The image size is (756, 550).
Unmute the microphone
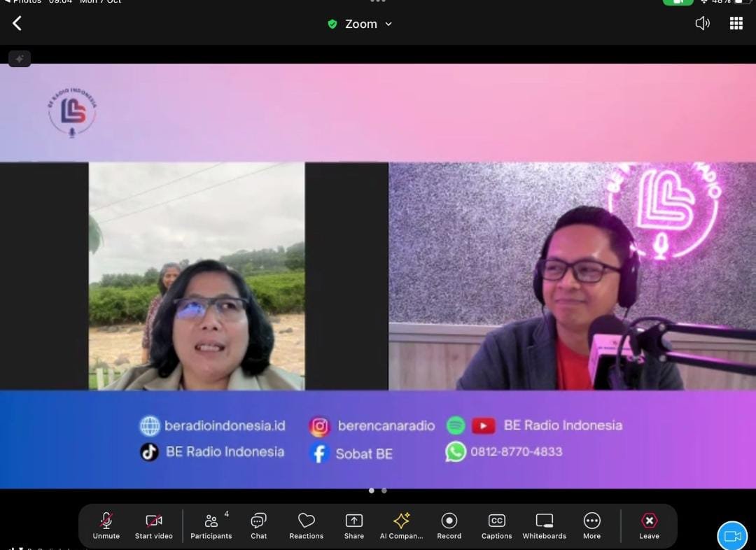pyautogui.click(x=106, y=526)
